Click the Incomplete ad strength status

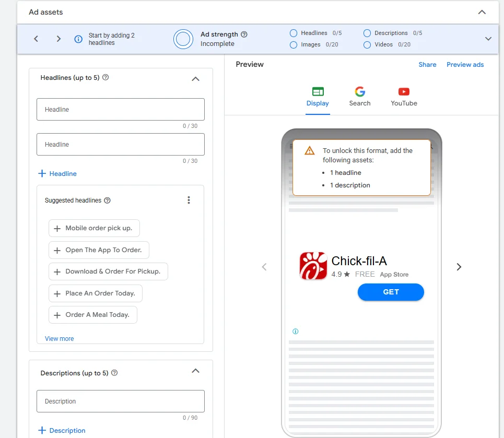217,44
